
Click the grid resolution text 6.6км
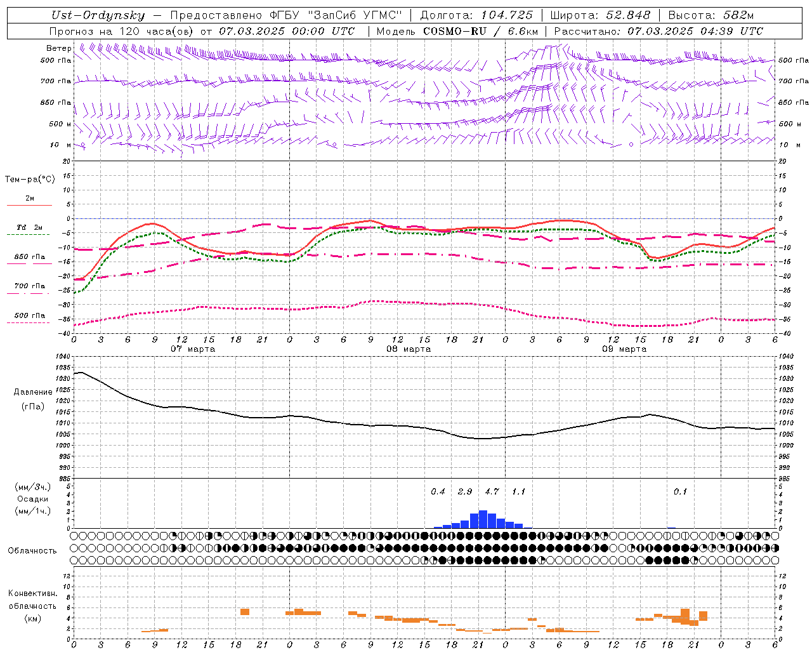point(523,30)
